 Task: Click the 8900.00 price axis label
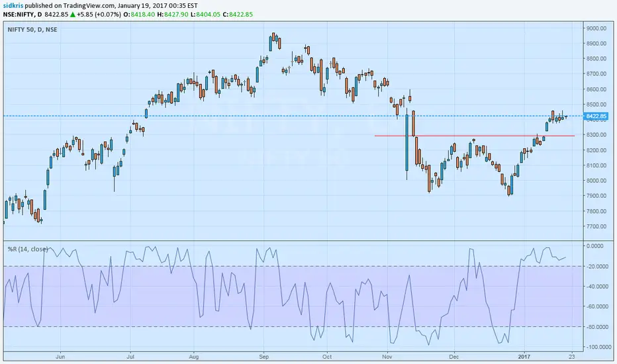596,43
